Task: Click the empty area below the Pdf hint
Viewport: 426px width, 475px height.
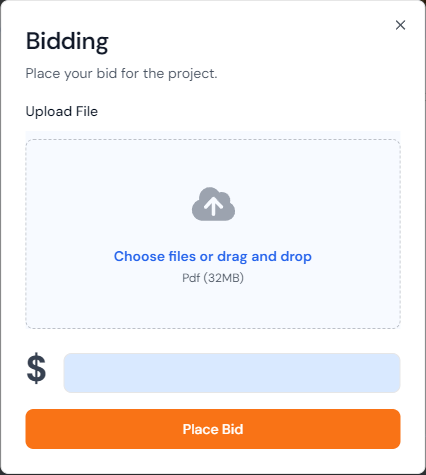Action: (x=213, y=307)
